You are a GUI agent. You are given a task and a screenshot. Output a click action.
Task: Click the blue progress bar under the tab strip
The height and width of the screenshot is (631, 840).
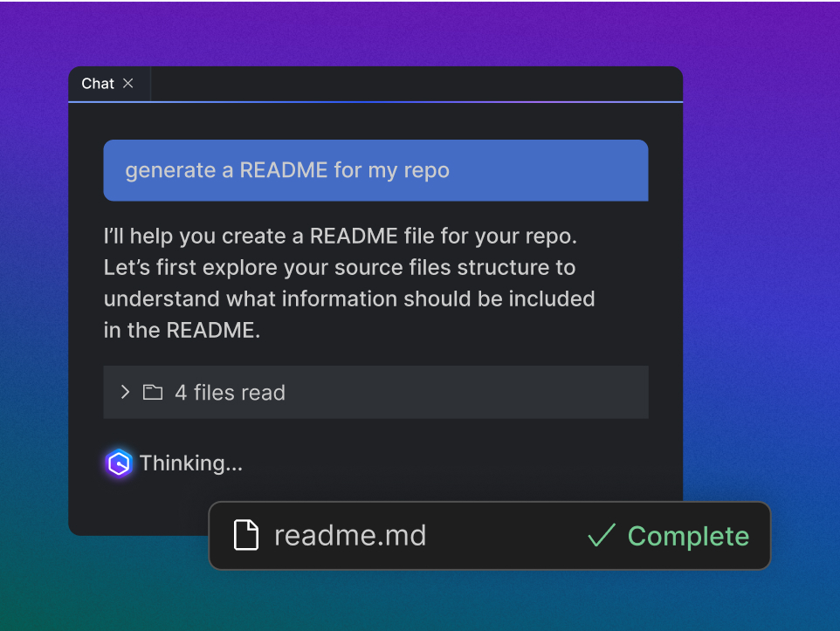pyautogui.click(x=375, y=103)
